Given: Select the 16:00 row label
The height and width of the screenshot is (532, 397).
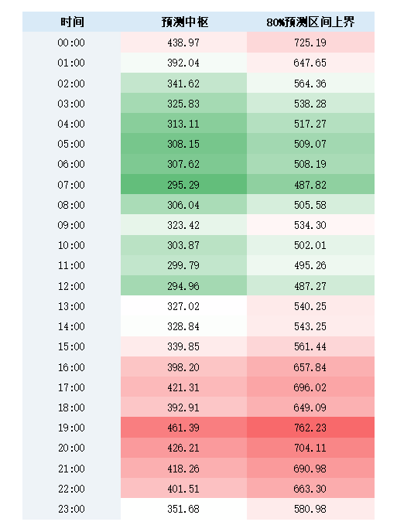Looking at the screenshot, I should [72, 367].
